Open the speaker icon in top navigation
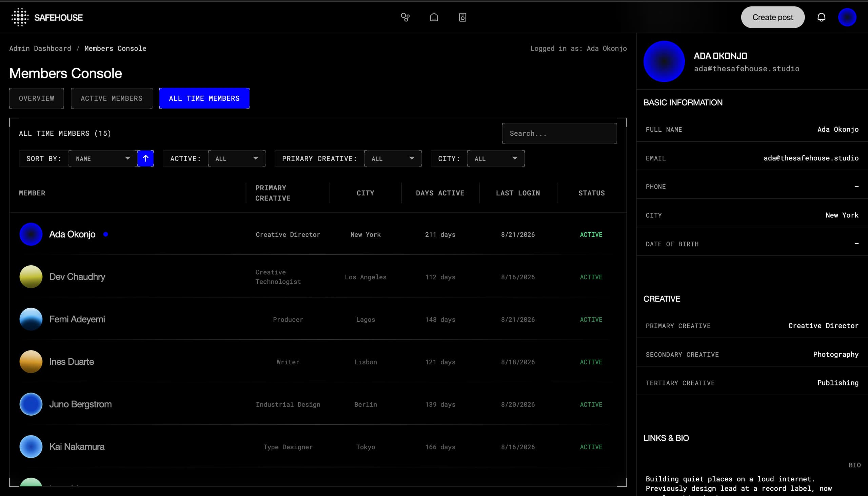This screenshot has width=868, height=496. pos(462,17)
